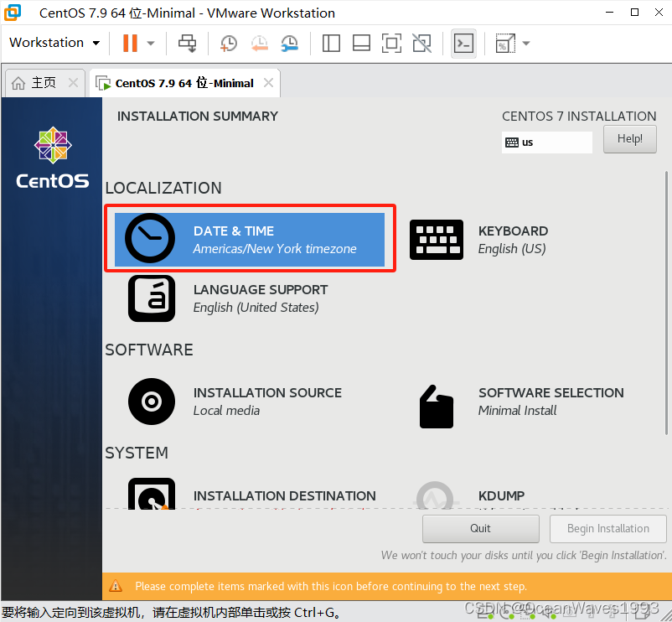672x622 pixels.
Task: Close the 主页 home tab
Action: pyautogui.click(x=73, y=82)
